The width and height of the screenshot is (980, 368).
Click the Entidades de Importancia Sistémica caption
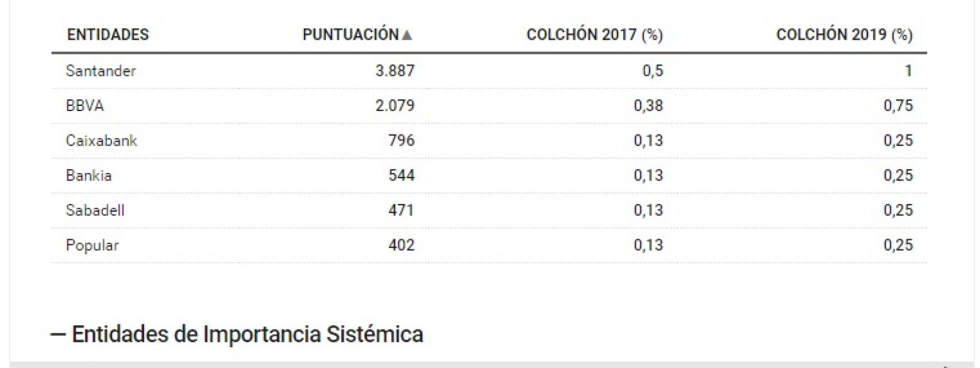point(247,334)
